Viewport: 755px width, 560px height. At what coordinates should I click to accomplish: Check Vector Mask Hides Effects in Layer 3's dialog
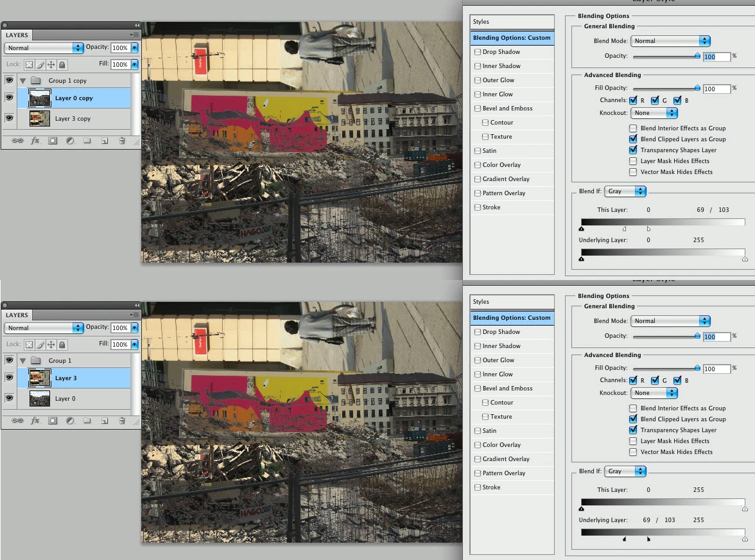[x=633, y=451]
